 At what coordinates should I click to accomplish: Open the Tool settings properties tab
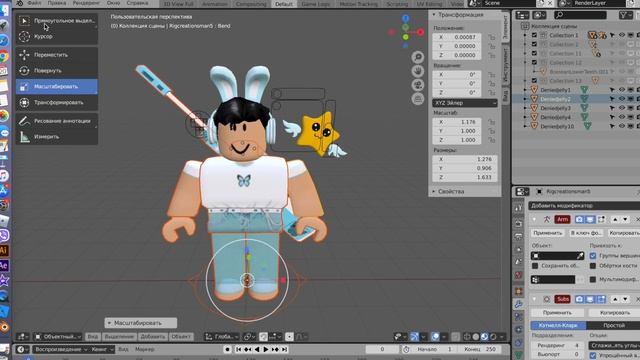[x=518, y=208]
